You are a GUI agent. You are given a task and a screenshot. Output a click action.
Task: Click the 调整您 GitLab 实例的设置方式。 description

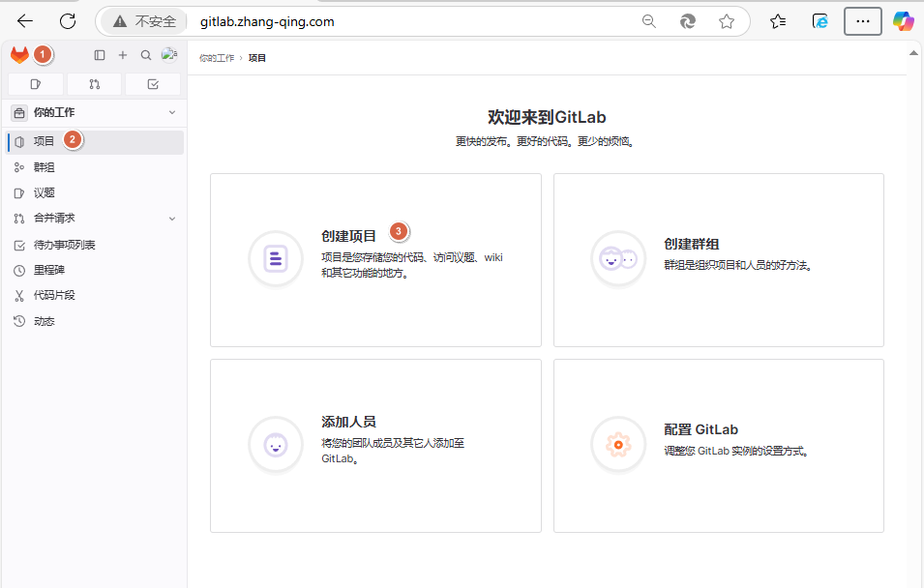[x=736, y=452]
